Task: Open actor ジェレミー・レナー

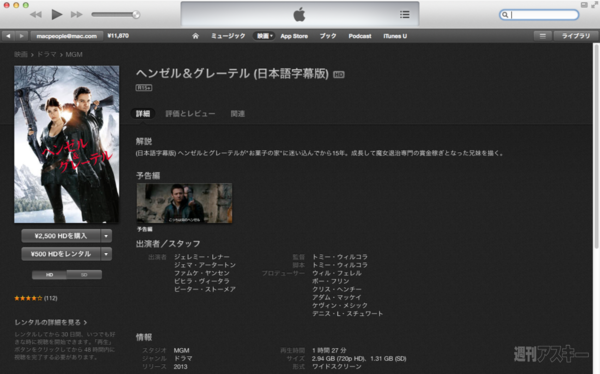Action: (202, 257)
